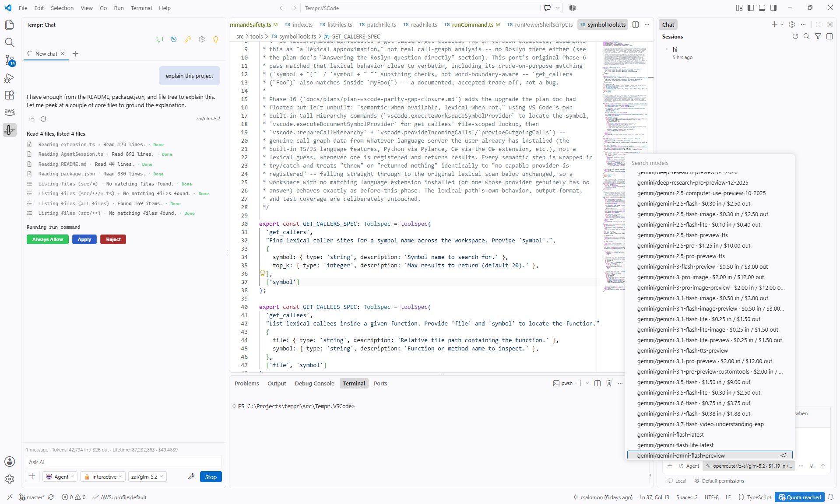Screen dimensions: 840x504
Task: Open the openrouter/z-ai/glm-5.2 model picker
Action: (749, 466)
